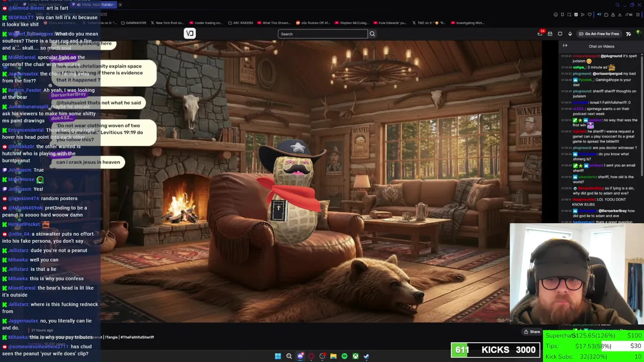Open the TMZ on X bookmark
The width and height of the screenshot is (644, 362).
(x=429, y=23)
